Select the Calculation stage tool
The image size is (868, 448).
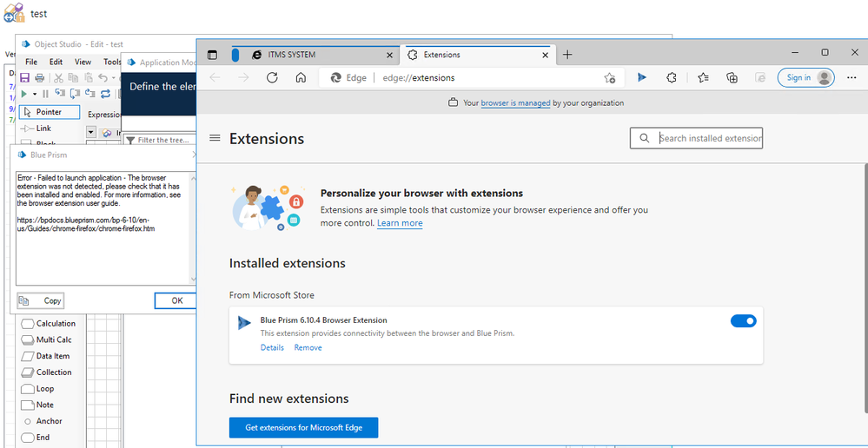55,324
